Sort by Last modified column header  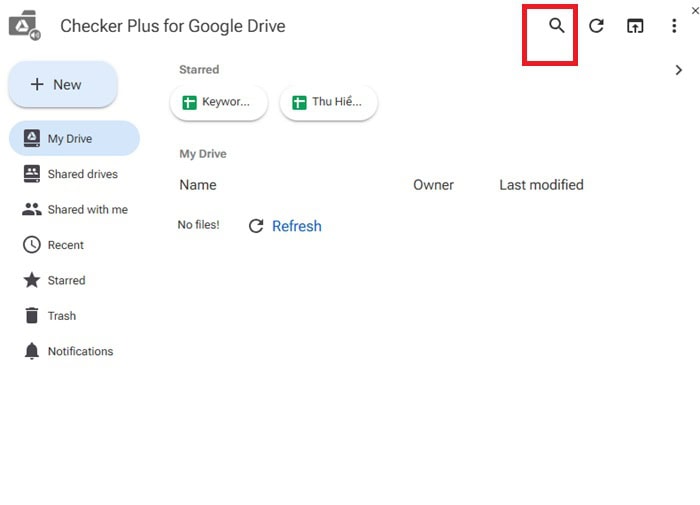[541, 185]
